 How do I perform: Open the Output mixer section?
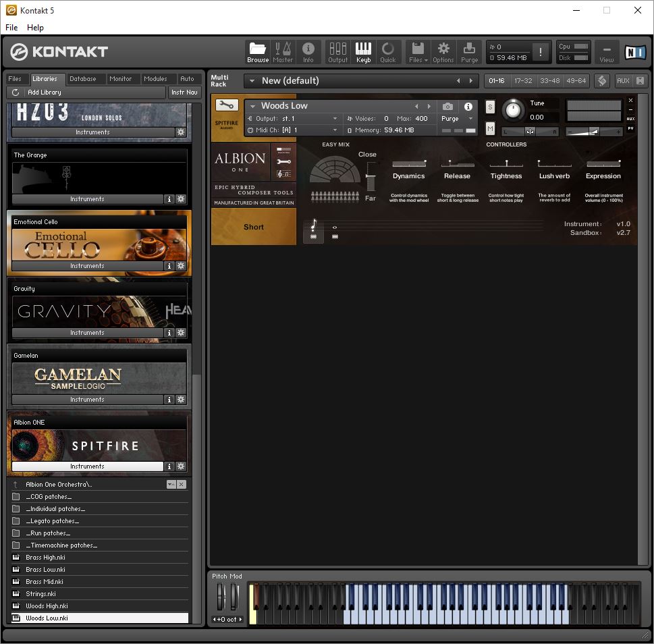pyautogui.click(x=338, y=52)
